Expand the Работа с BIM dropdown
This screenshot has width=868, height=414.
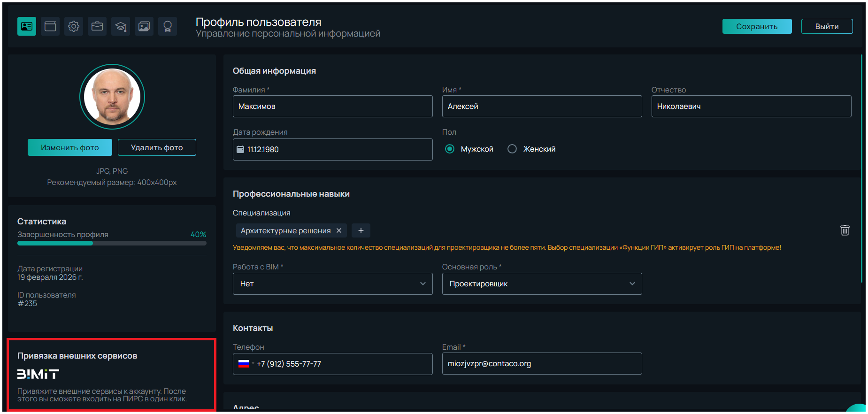coord(332,284)
